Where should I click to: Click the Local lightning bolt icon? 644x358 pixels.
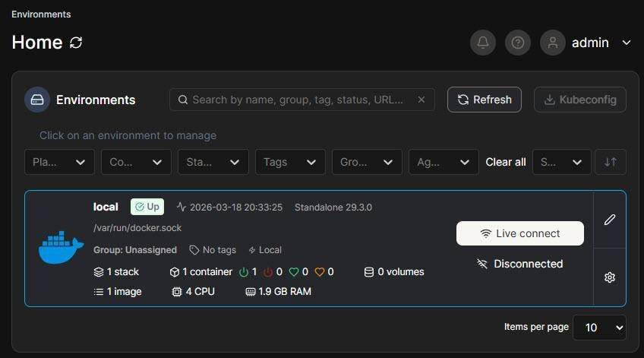tap(252, 250)
